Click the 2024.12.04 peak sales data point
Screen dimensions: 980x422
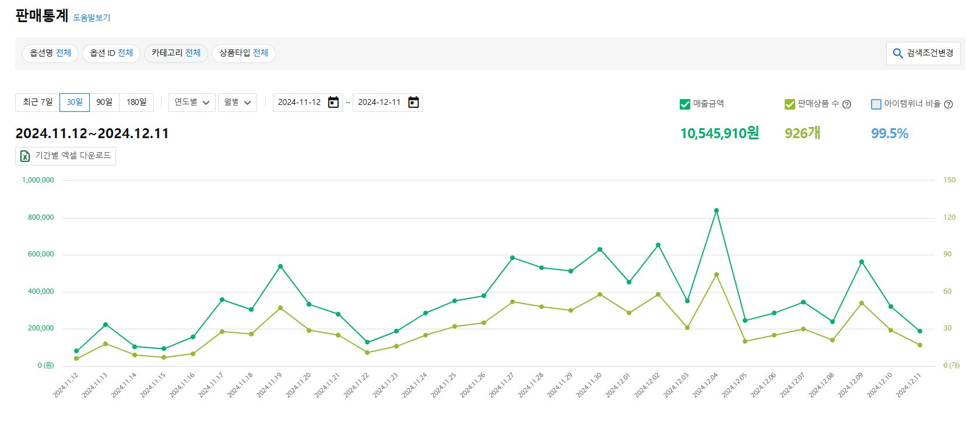[716, 210]
